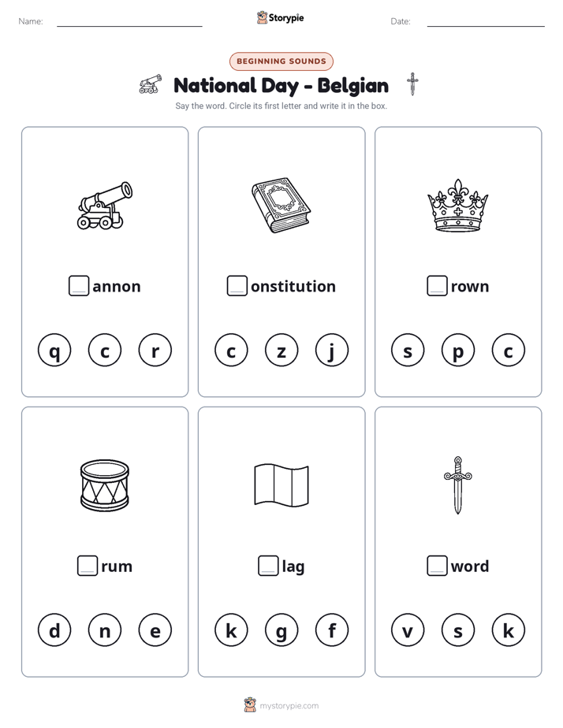Screen dimensions: 563x728
Task: Click the small sword icon beside the title
Action: pos(412,84)
